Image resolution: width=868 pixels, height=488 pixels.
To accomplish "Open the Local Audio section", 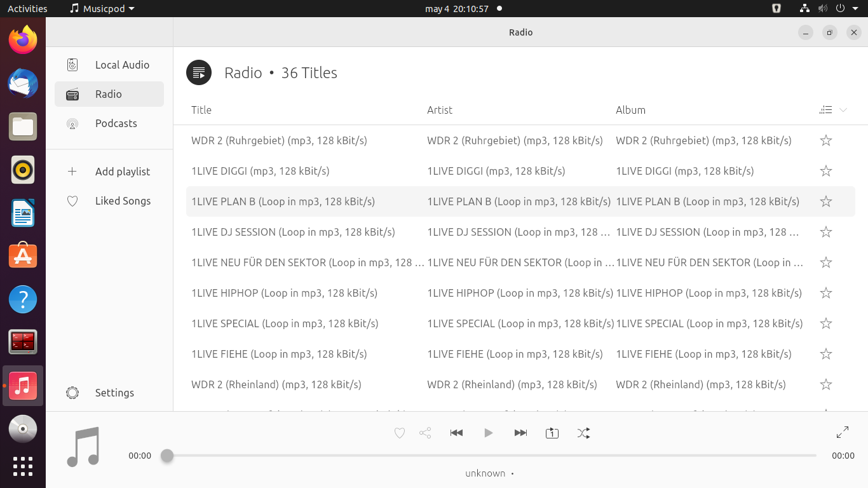I will [109, 65].
